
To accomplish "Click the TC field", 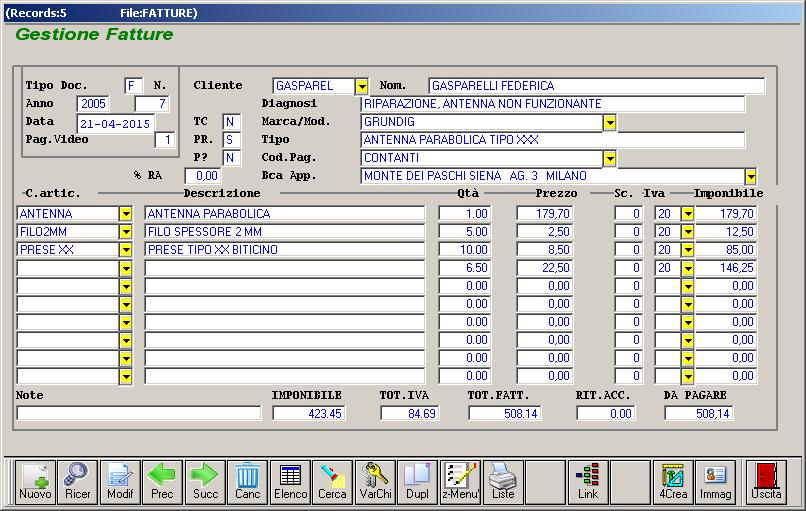I will [231, 122].
